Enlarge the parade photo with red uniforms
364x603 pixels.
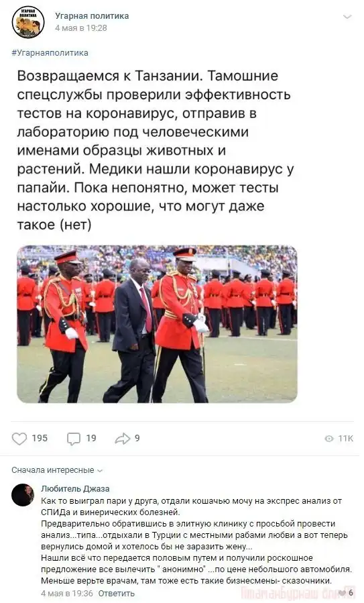tap(157, 324)
